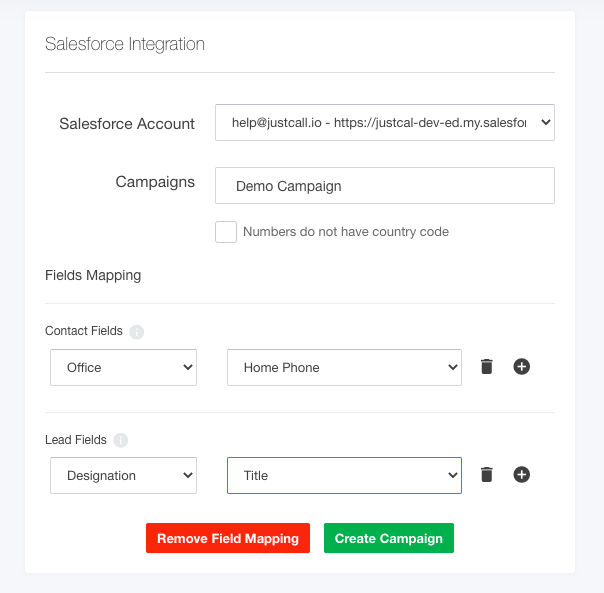Click the 'Numbers do not have country code' label

click(346, 232)
